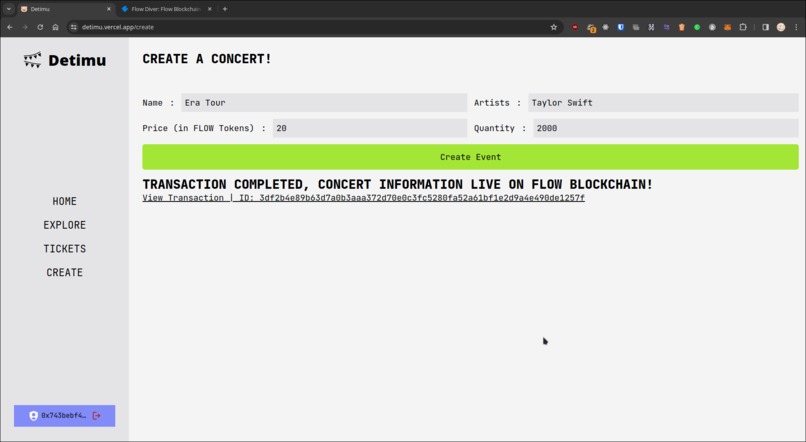Screen dimensions: 806x442
Task: Click the address bar showing detimu.vercel.app/create
Action: point(314,27)
